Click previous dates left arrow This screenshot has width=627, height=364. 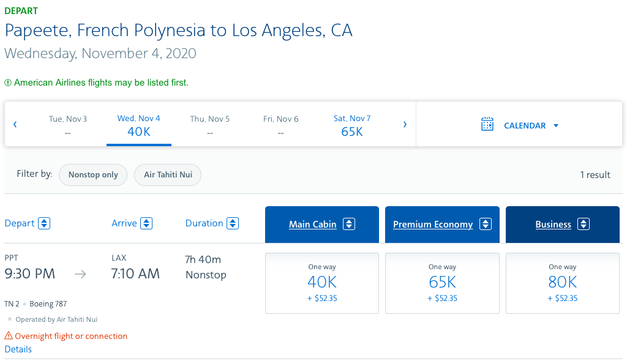tap(15, 125)
